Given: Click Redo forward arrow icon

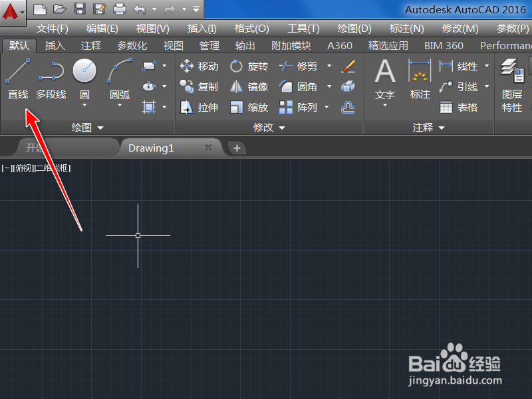Looking at the screenshot, I should [x=170, y=9].
